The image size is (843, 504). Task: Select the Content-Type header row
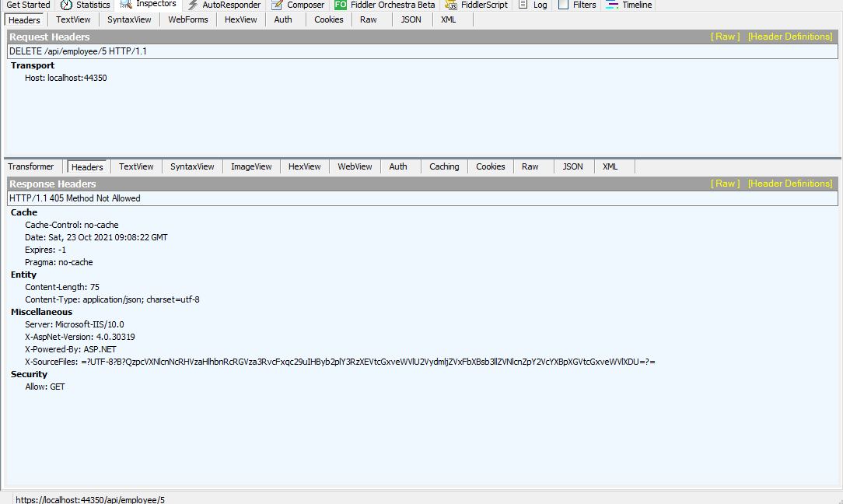pyautogui.click(x=112, y=299)
